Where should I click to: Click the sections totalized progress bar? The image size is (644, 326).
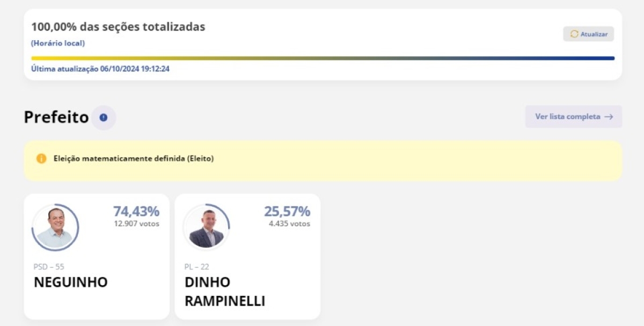pyautogui.click(x=323, y=58)
